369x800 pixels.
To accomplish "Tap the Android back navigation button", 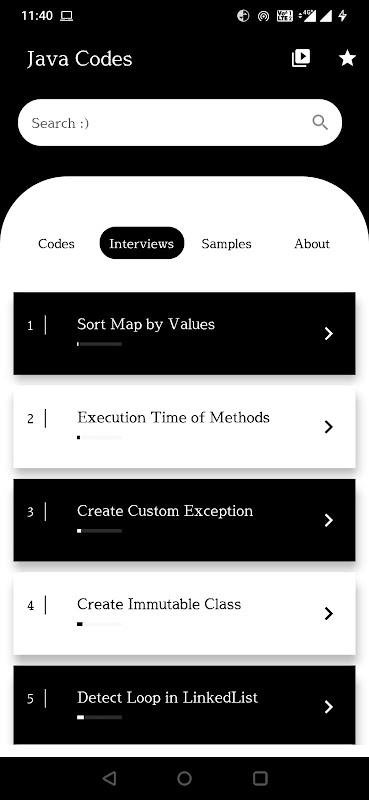I will click(109, 778).
